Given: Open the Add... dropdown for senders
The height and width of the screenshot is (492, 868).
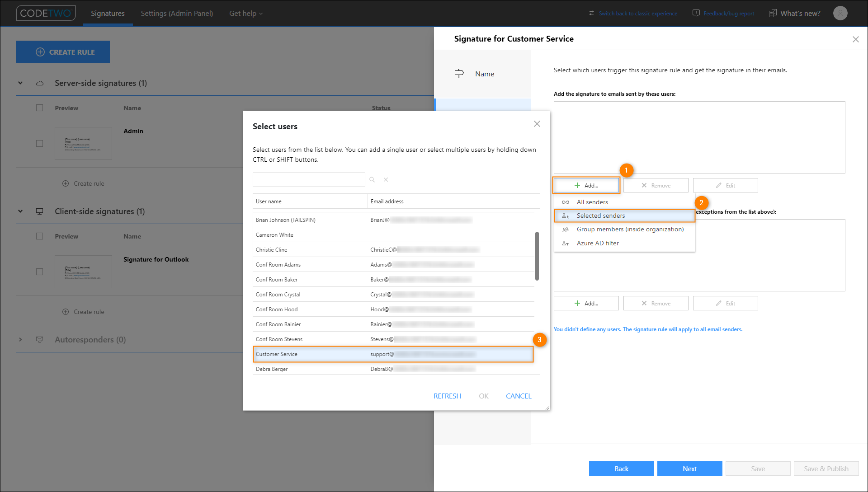Looking at the screenshot, I should pos(586,185).
